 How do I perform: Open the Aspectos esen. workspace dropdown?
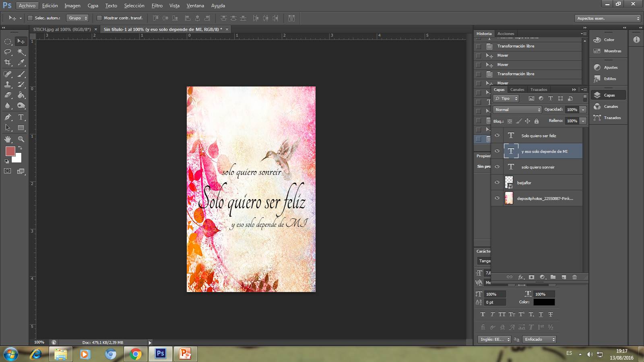[x=607, y=19]
